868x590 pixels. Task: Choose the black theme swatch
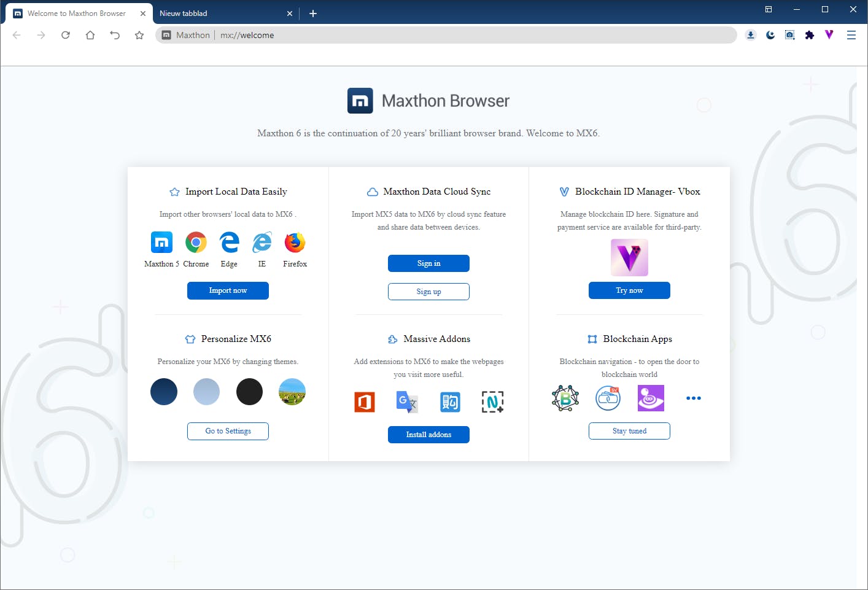coord(249,392)
